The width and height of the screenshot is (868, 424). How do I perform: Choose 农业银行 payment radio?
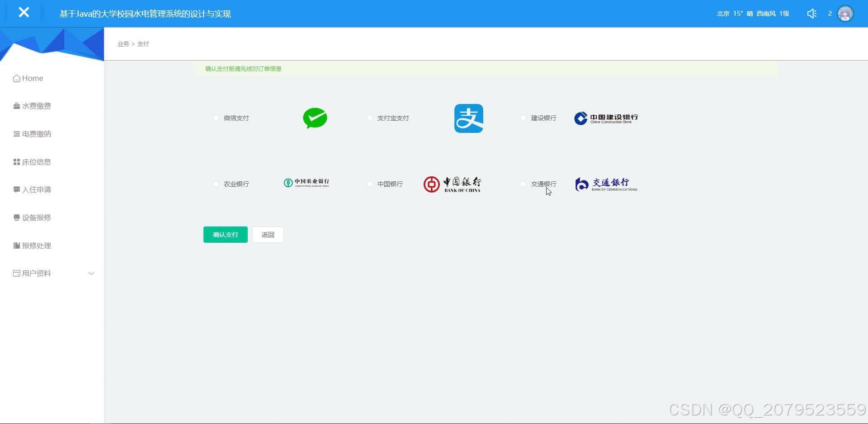[216, 184]
